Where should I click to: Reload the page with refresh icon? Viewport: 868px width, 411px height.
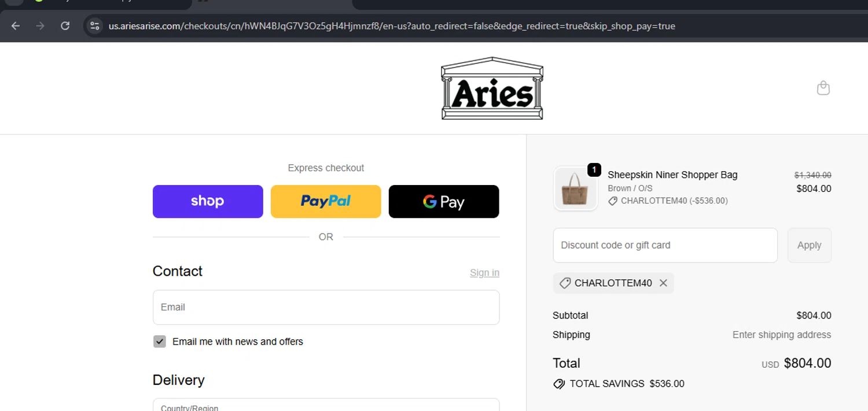(x=65, y=26)
